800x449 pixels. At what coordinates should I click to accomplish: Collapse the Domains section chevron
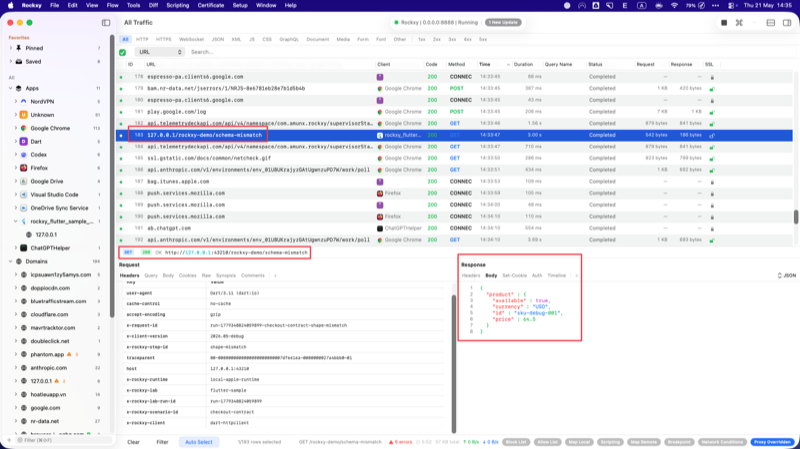tap(11, 261)
